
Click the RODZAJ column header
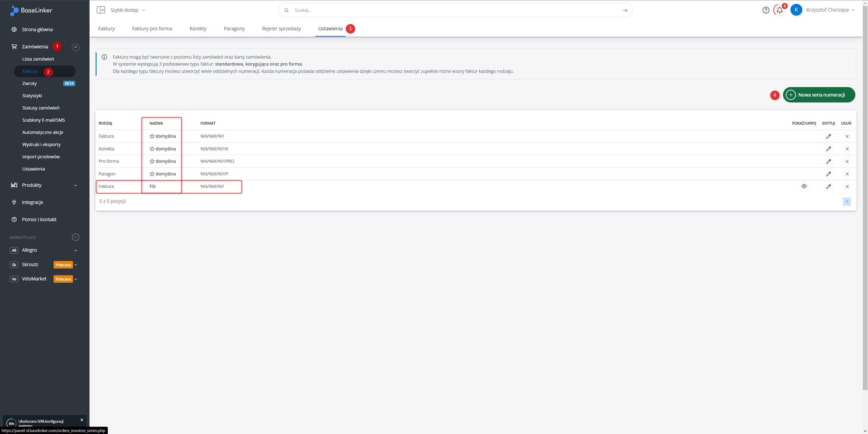tap(105, 123)
